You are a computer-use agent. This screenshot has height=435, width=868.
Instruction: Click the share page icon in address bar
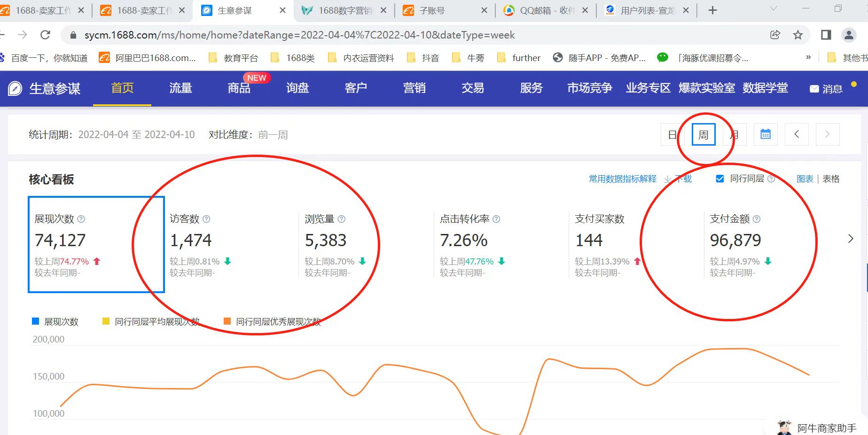tap(775, 35)
